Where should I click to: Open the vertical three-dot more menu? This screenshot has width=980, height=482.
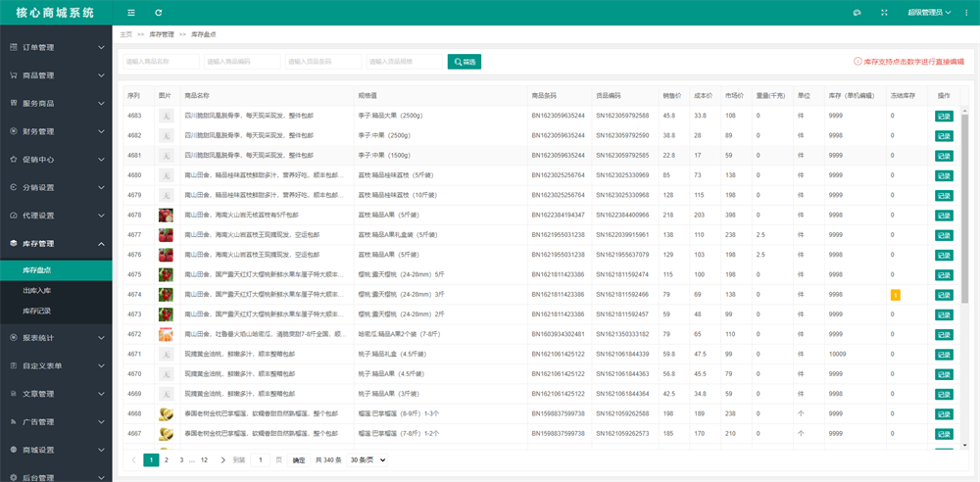click(965, 13)
